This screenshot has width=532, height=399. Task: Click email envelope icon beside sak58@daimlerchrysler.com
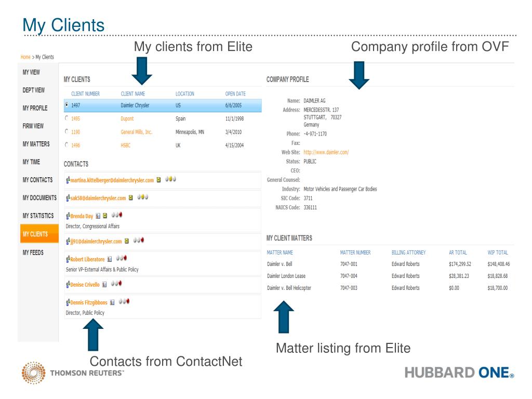pos(130,198)
